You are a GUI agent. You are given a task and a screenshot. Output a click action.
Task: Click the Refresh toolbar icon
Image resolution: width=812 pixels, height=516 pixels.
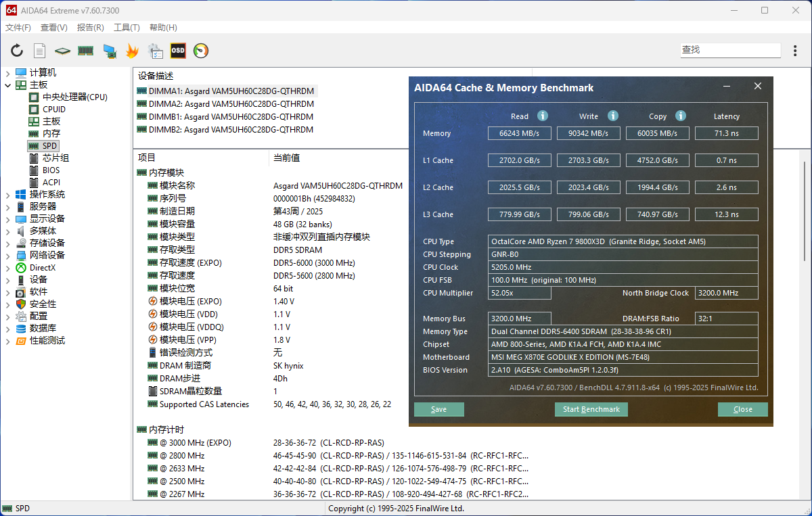[17, 51]
